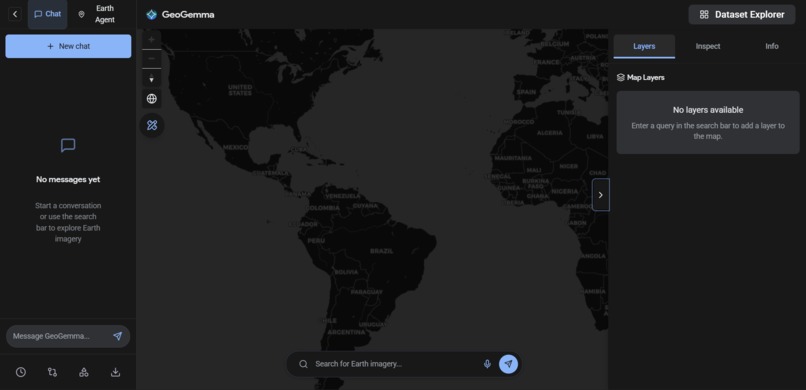Screen dimensions: 806x390
Task: Open the Info tab
Action: click(772, 46)
